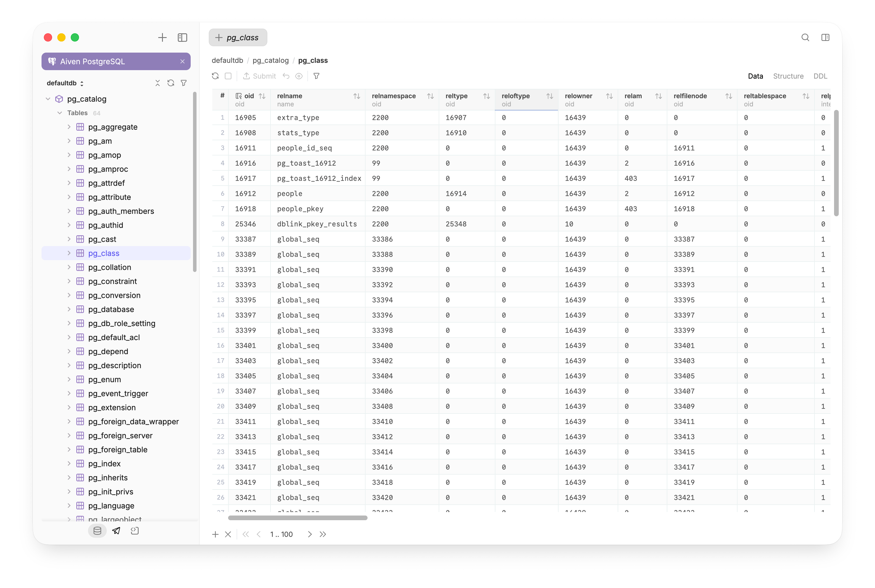Switch to the Structure view
The width and height of the screenshot is (875, 588).
788,76
